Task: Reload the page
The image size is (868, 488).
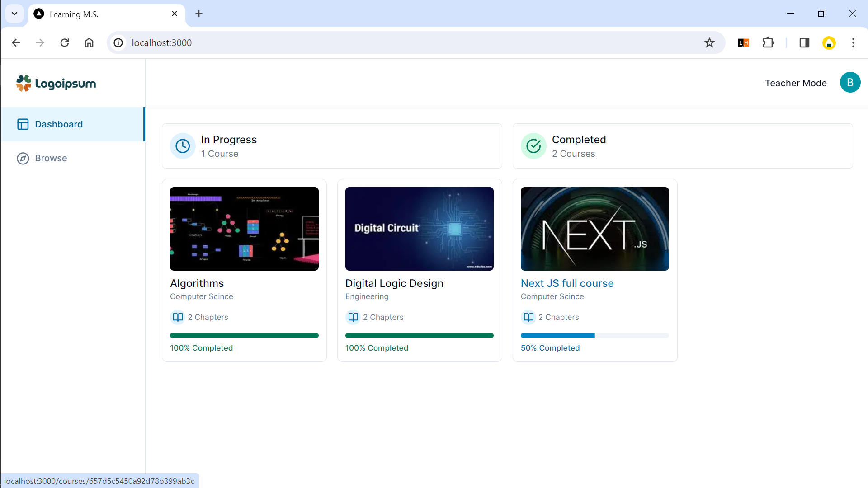Action: [65, 42]
